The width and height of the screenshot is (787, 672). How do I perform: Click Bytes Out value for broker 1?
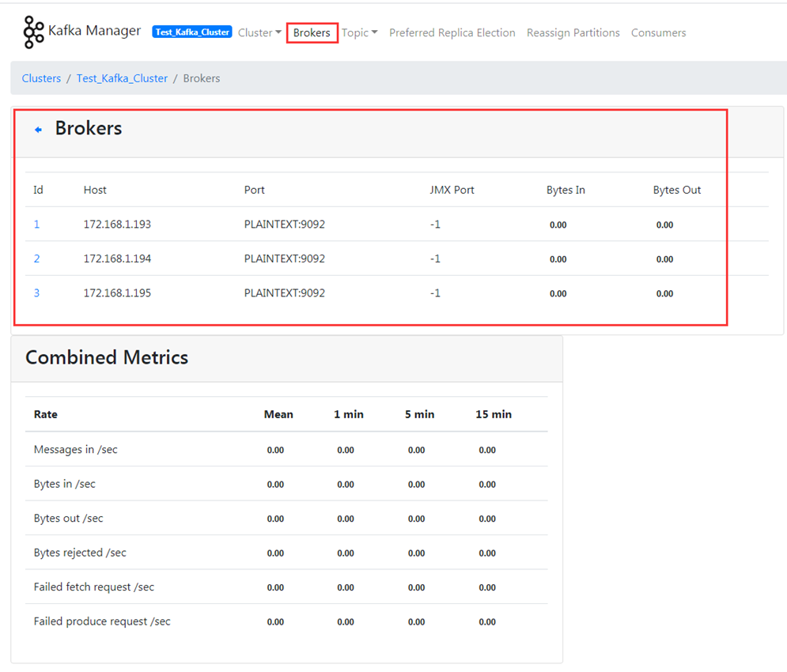(x=664, y=225)
